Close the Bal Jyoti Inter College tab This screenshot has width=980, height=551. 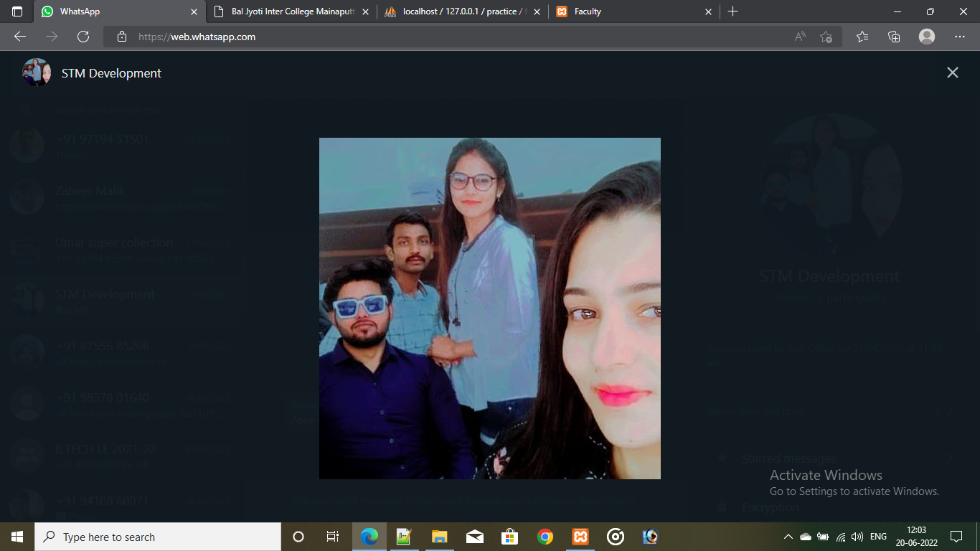coord(366,11)
